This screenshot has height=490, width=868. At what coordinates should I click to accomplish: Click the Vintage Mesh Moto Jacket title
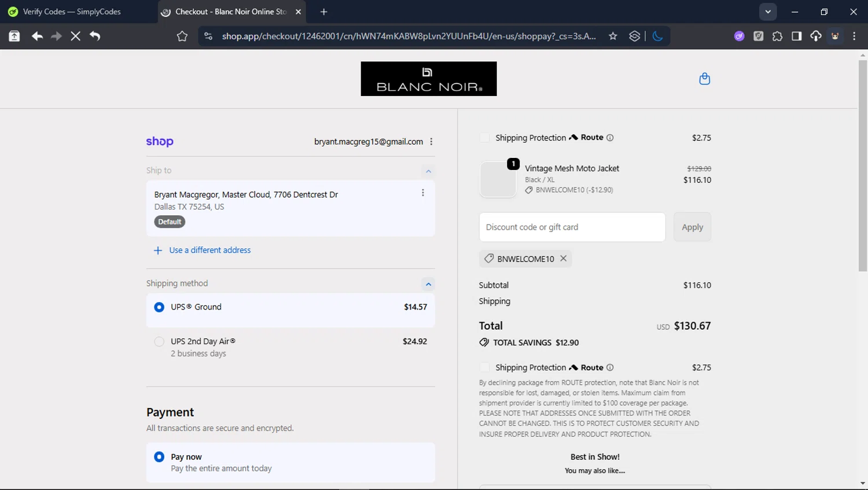point(572,168)
